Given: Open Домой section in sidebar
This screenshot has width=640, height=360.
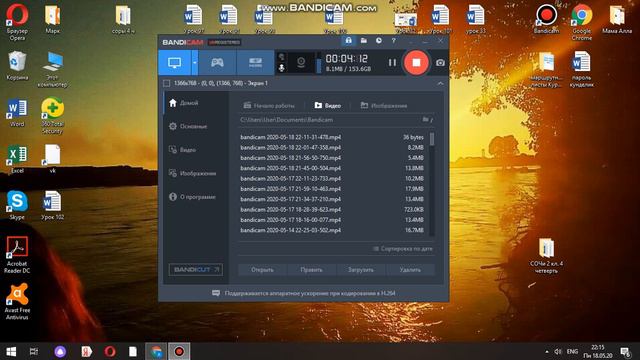Looking at the screenshot, I should [x=196, y=103].
